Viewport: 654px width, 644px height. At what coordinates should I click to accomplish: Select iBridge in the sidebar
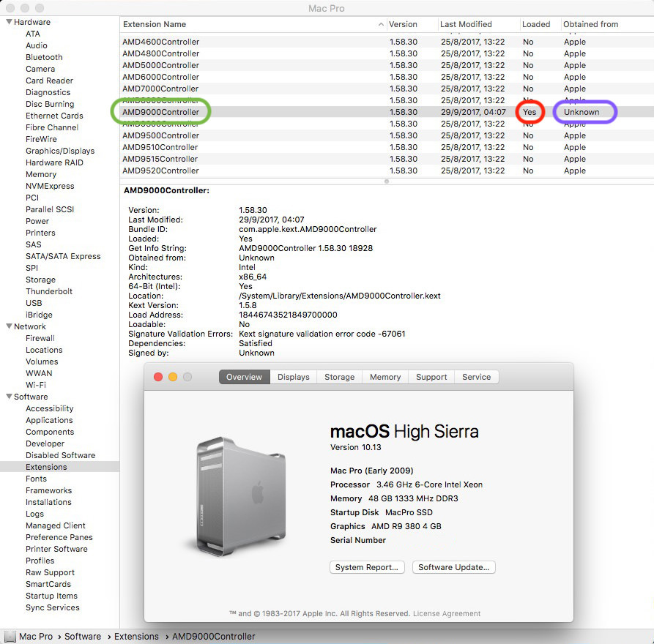(40, 315)
